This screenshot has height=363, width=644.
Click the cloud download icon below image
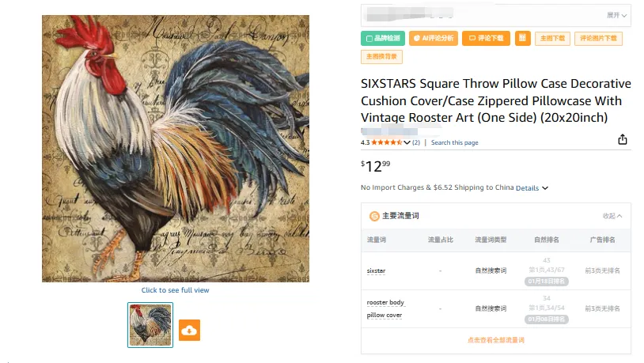click(189, 330)
